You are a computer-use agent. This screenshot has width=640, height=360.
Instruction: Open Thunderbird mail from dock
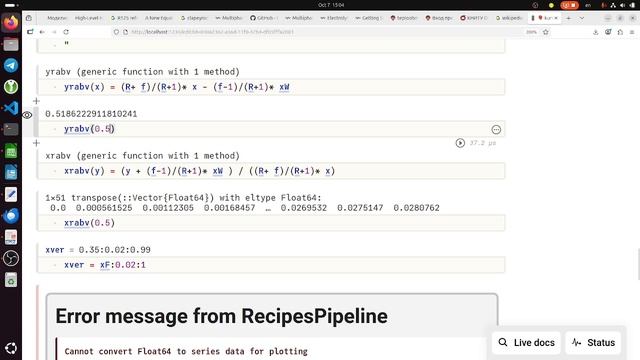point(11,216)
